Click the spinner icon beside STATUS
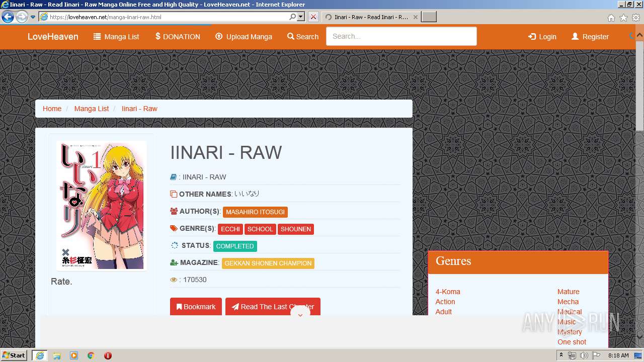644x362 pixels. 175,245
